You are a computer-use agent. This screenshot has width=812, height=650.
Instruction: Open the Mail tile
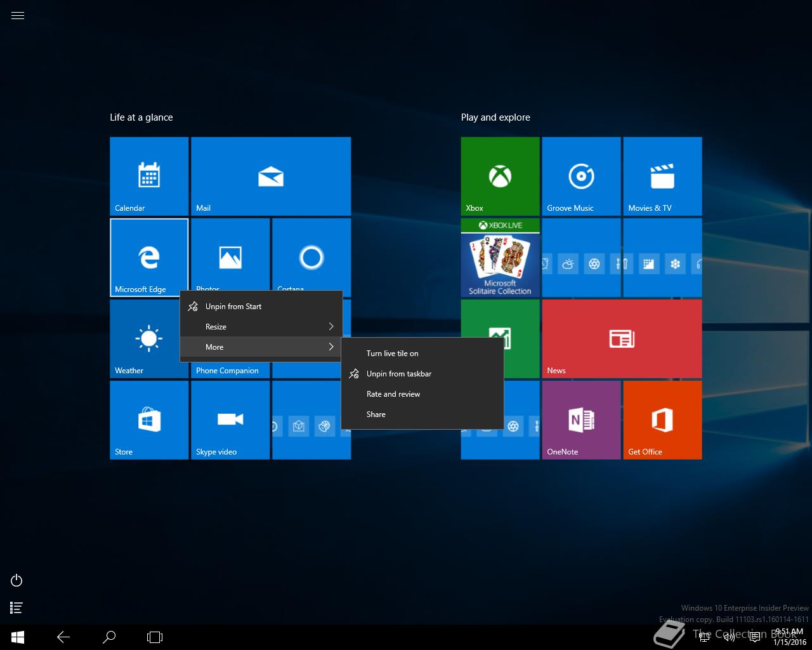point(271,176)
